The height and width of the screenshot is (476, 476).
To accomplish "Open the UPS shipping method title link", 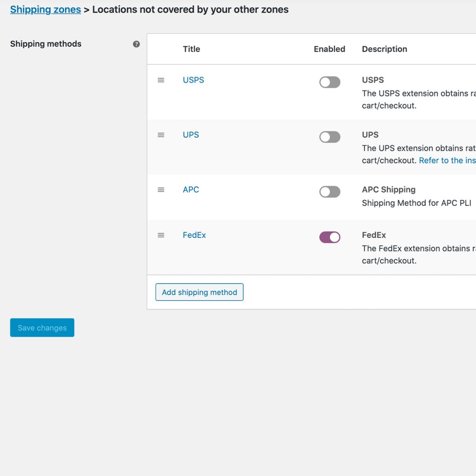I will click(191, 135).
